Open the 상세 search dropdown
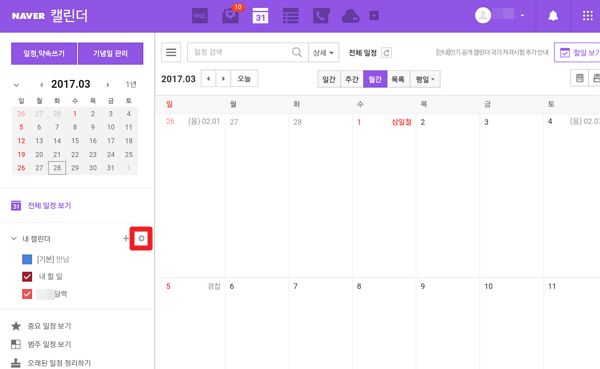 323,52
